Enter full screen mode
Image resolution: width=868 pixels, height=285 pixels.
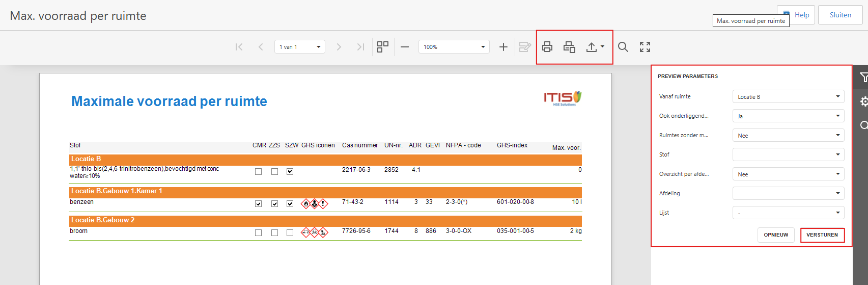click(645, 47)
